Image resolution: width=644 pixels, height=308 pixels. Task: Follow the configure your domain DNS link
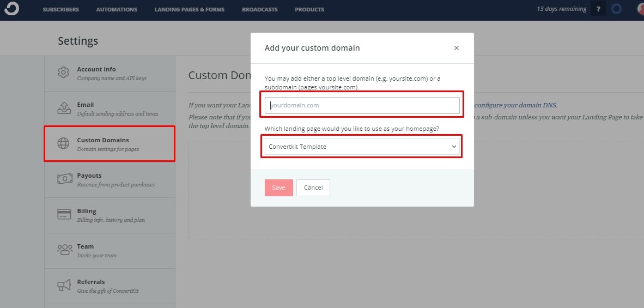[x=515, y=105]
